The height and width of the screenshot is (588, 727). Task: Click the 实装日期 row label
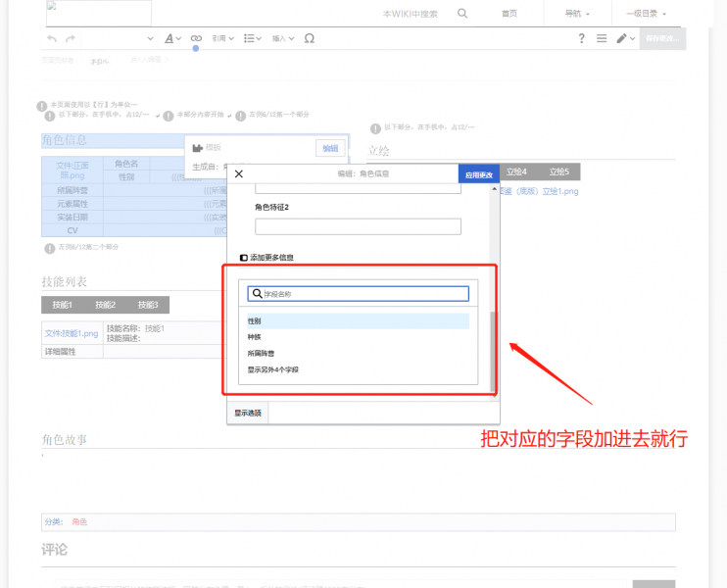73,217
